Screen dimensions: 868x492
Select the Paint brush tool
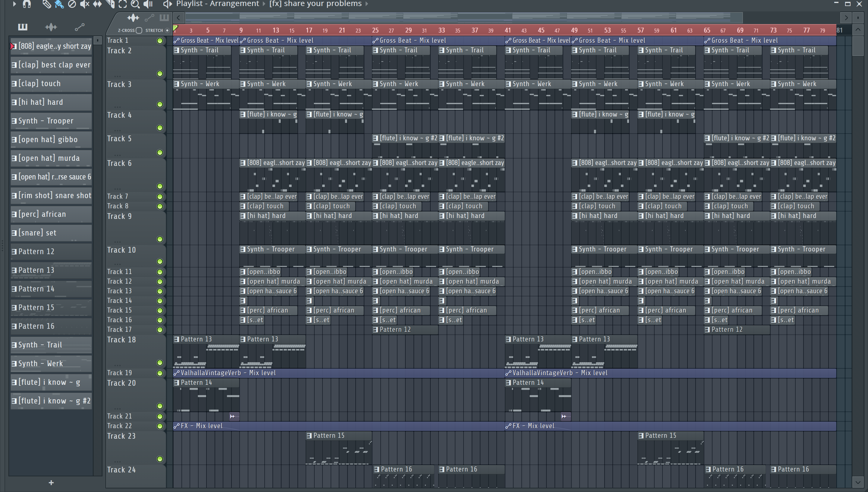(59, 4)
